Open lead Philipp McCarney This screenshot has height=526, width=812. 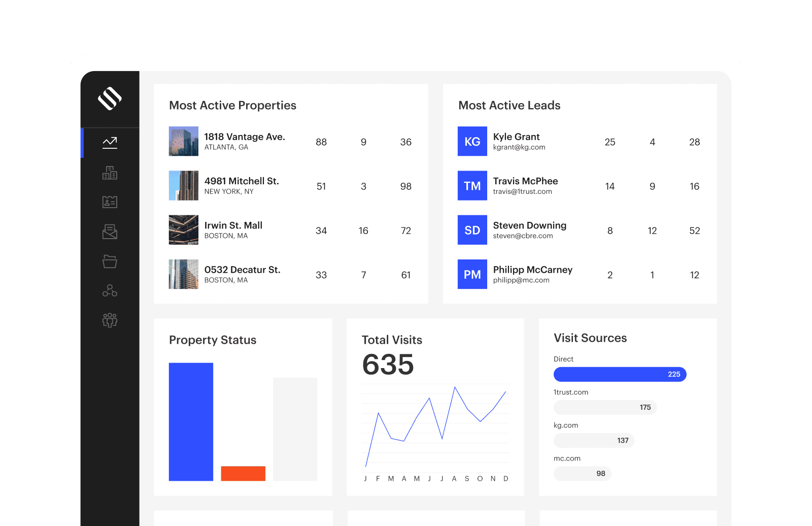(532, 270)
